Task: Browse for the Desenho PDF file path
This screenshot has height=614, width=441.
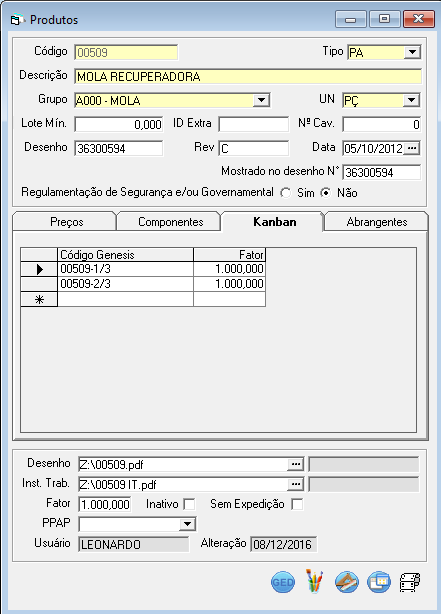Action: click(296, 464)
